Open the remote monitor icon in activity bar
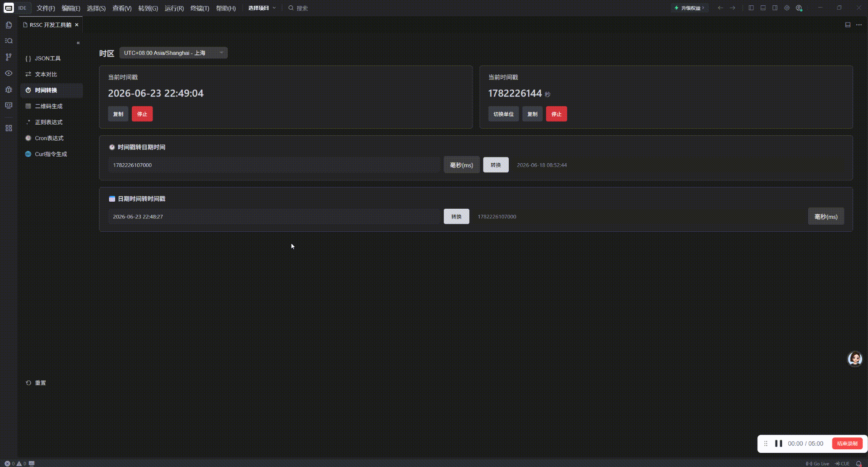 pyautogui.click(x=8, y=106)
